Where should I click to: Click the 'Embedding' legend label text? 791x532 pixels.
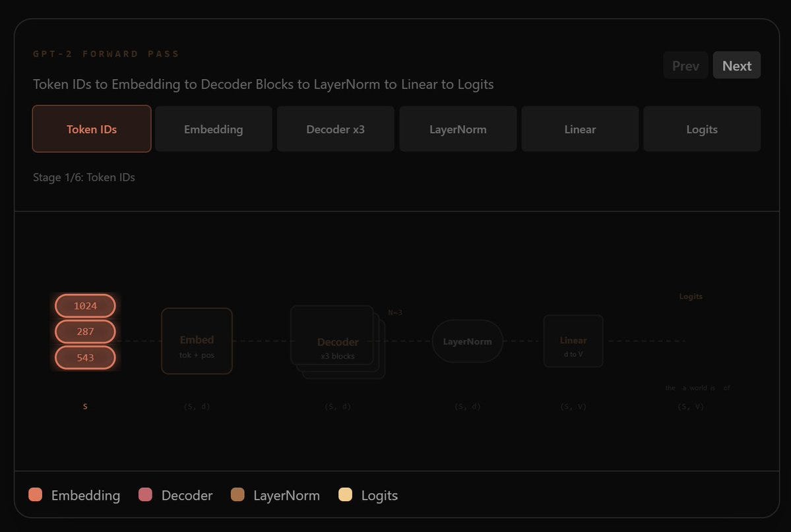(x=86, y=495)
